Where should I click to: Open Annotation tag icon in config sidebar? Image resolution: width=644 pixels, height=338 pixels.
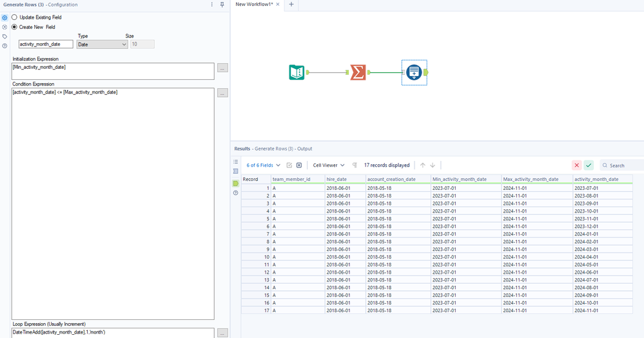[x=5, y=37]
